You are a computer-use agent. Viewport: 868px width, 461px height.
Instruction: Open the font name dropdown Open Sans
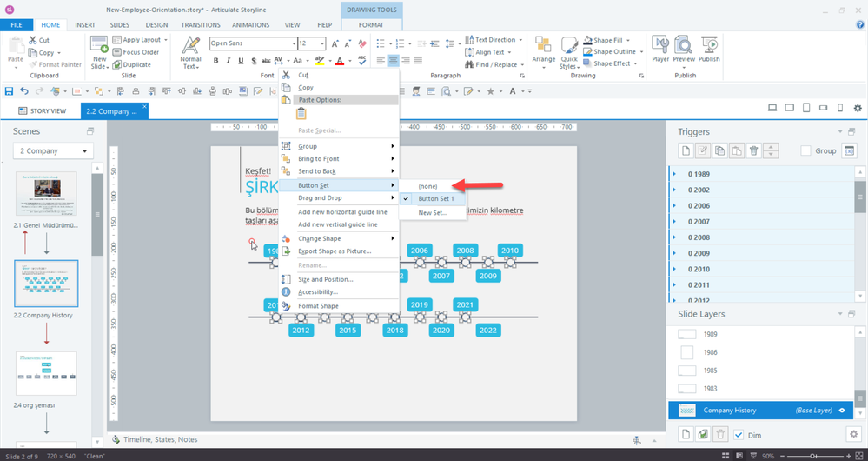click(x=252, y=43)
